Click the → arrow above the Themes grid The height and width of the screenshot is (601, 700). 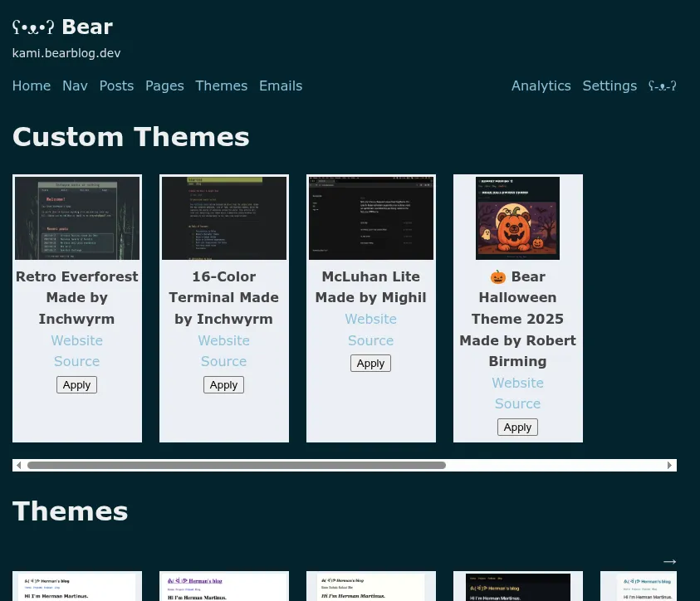pos(669,562)
